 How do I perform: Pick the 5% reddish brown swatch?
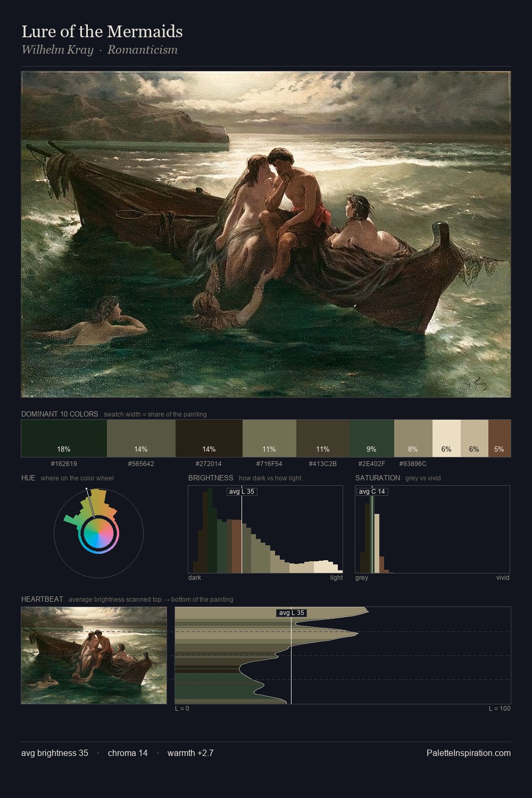(499, 438)
